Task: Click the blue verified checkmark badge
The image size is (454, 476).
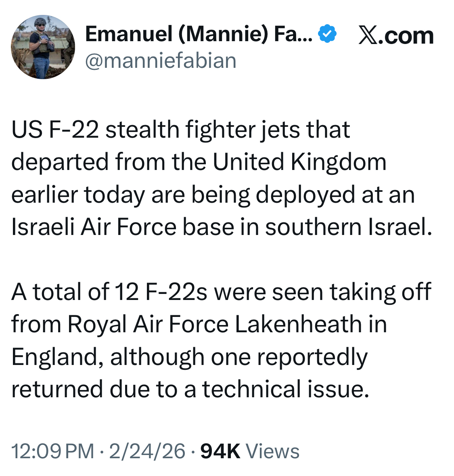Action: pyautogui.click(x=327, y=34)
